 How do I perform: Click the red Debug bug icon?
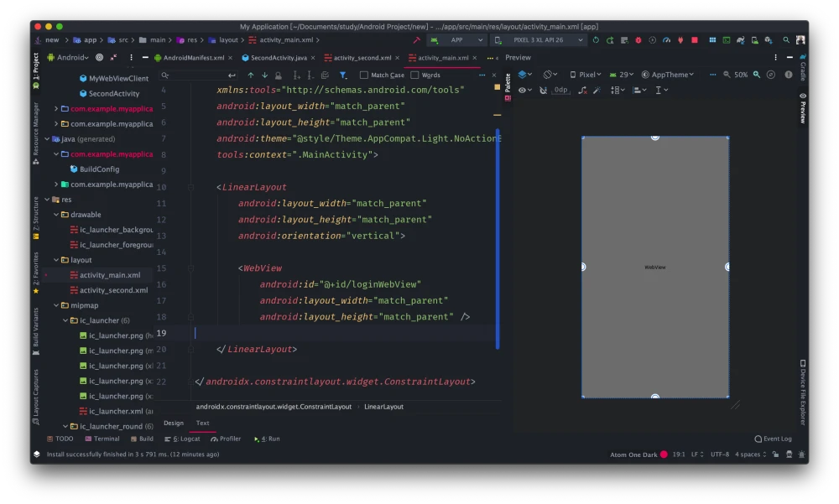[638, 40]
